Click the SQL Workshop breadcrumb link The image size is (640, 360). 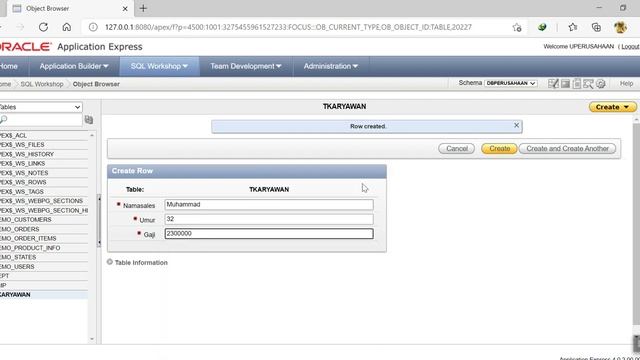click(42, 84)
